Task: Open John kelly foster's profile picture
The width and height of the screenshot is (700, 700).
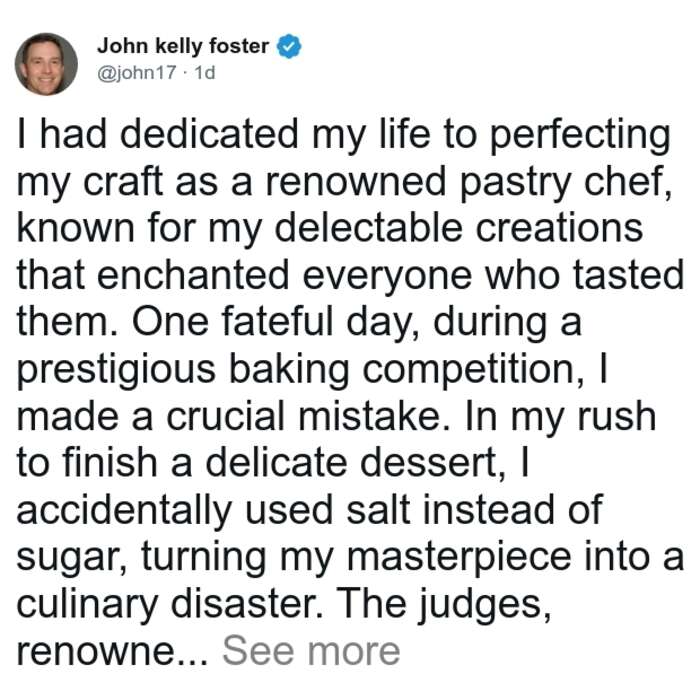Action: [x=46, y=64]
